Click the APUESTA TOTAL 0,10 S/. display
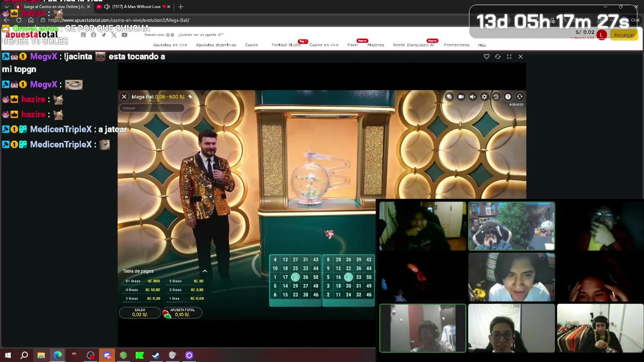 click(182, 313)
